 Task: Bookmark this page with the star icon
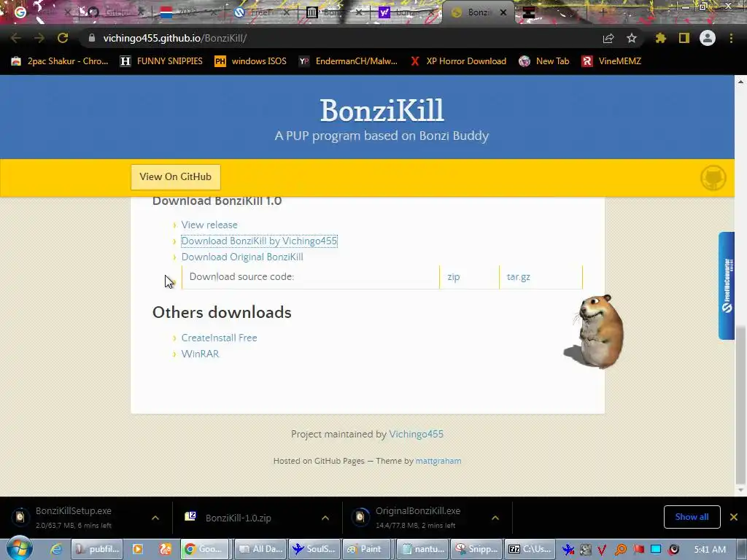coord(632,38)
